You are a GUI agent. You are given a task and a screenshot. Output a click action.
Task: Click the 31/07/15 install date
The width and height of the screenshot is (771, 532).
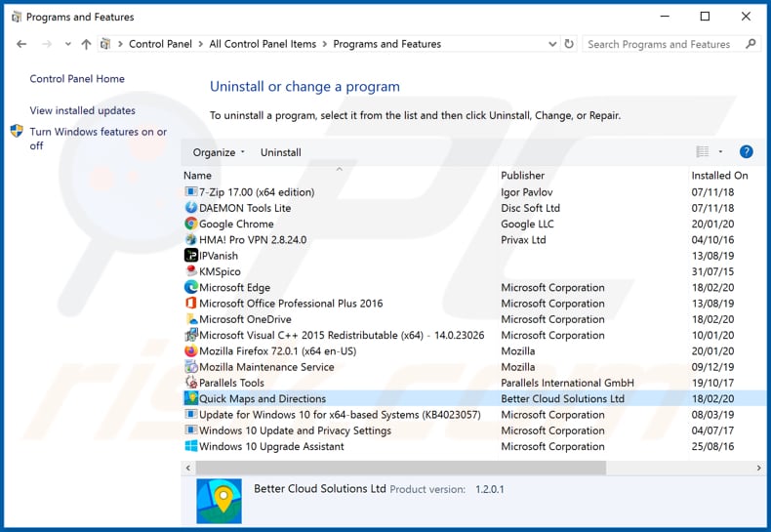(712, 271)
